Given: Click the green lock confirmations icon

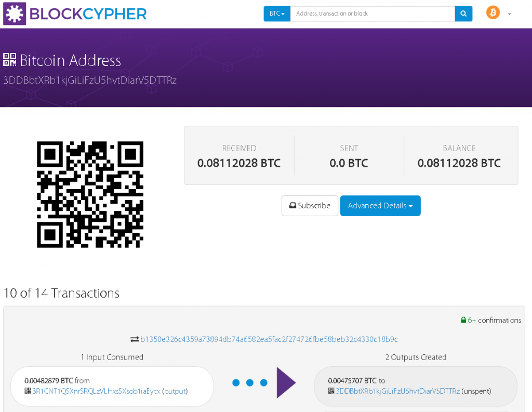Looking at the screenshot, I should 463,320.
